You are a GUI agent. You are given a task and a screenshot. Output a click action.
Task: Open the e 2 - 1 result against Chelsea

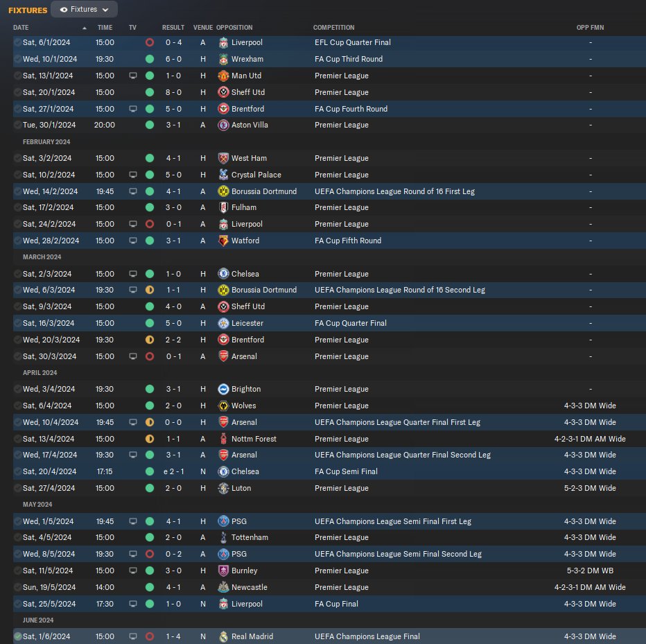[173, 471]
